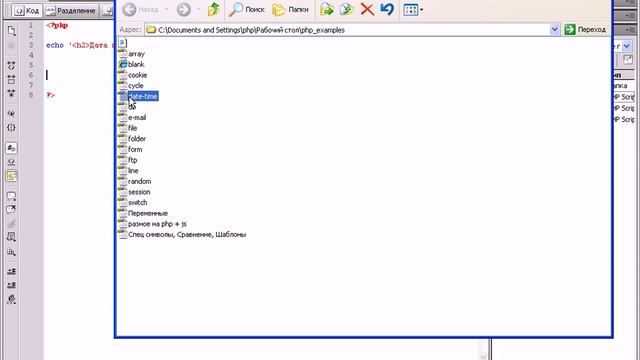This screenshot has height=360, width=640.
Task: Undo the last action in Explorer toolbar
Action: coord(387,9)
